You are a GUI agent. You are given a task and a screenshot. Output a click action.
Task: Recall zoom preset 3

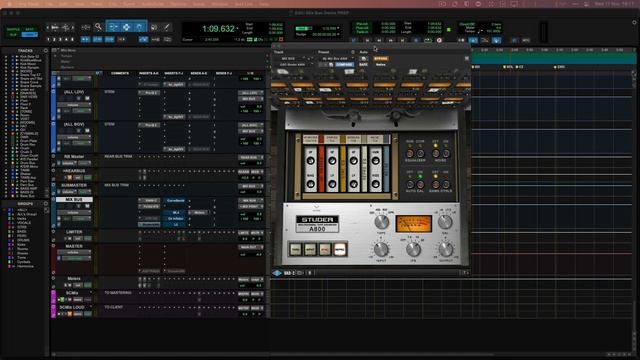(60, 40)
